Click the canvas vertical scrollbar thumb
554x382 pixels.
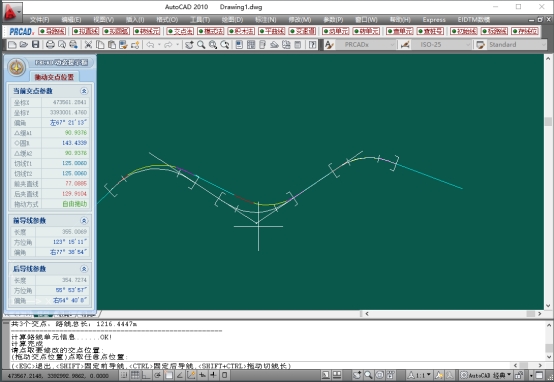(x=548, y=121)
